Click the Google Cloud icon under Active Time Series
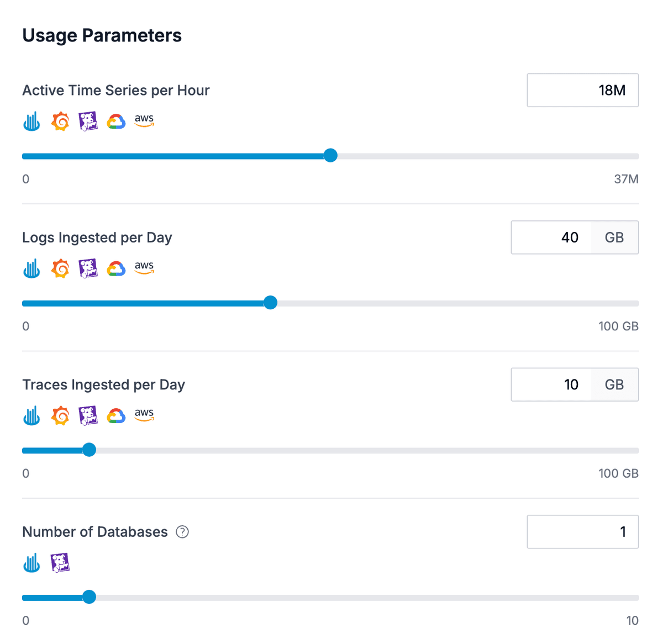The height and width of the screenshot is (644, 663). pos(116,121)
